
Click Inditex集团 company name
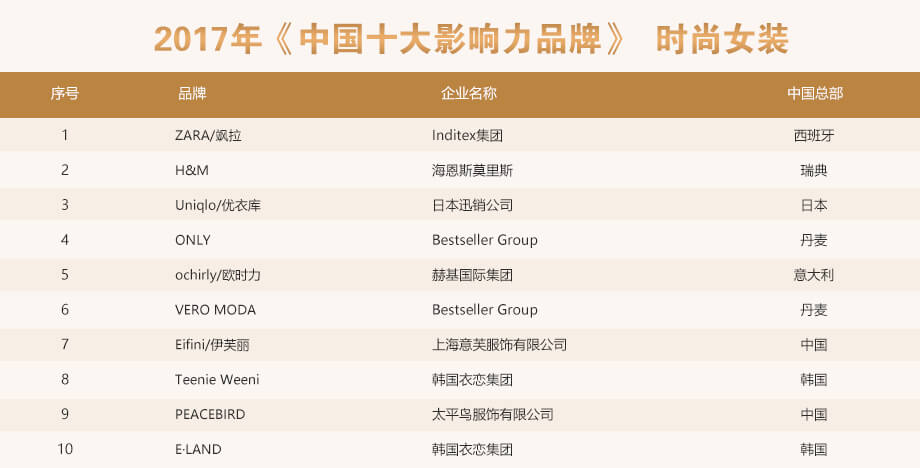pos(467,135)
